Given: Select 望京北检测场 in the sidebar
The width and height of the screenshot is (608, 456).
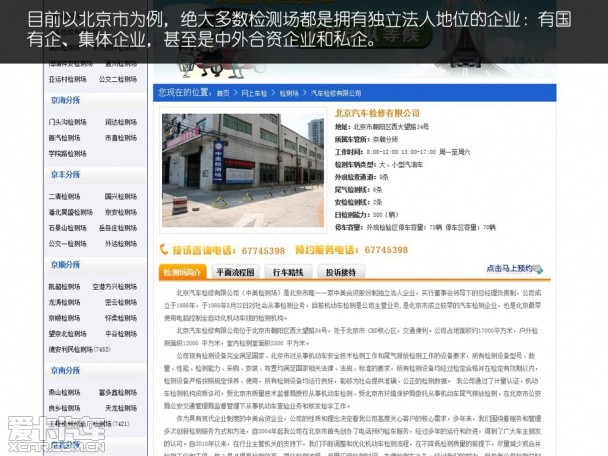Looking at the screenshot, I should [x=67, y=334].
